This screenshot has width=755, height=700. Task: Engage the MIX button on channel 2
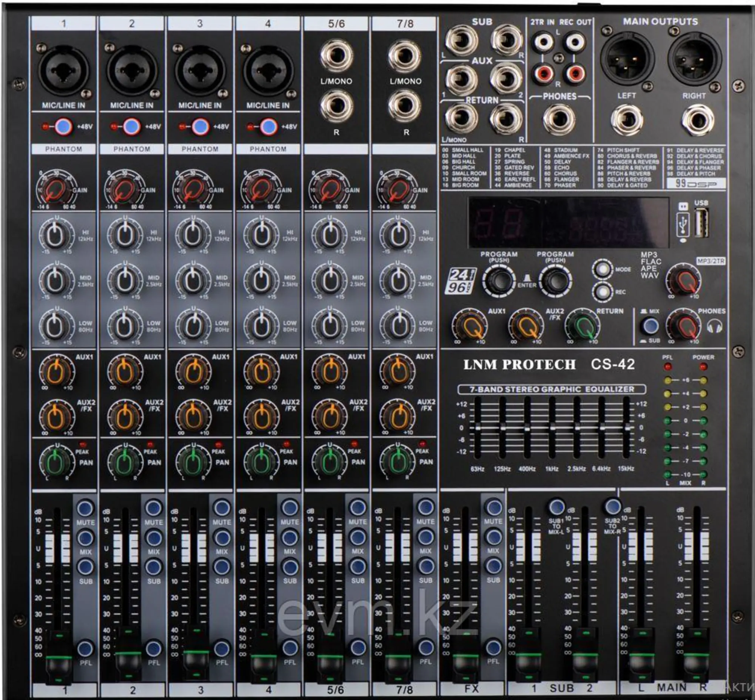pos(153,538)
